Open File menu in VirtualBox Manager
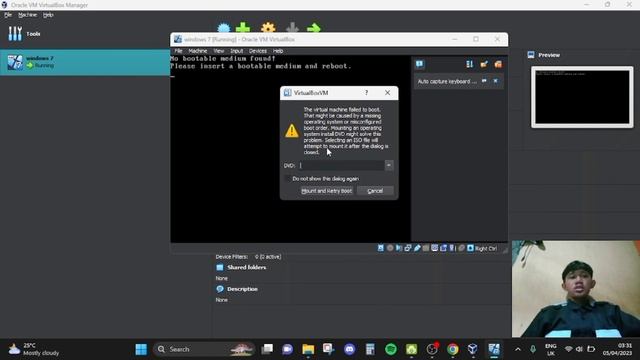Viewport: 640px width, 360px height. tap(8, 15)
